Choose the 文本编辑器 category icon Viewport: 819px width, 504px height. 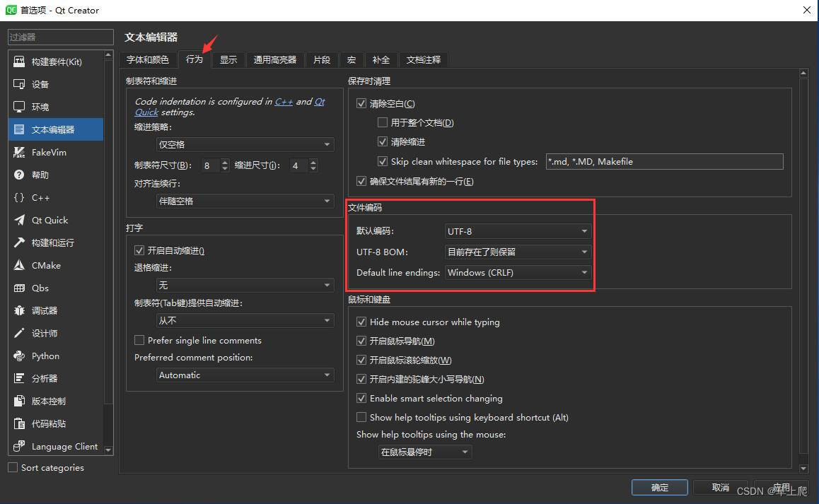(19, 129)
